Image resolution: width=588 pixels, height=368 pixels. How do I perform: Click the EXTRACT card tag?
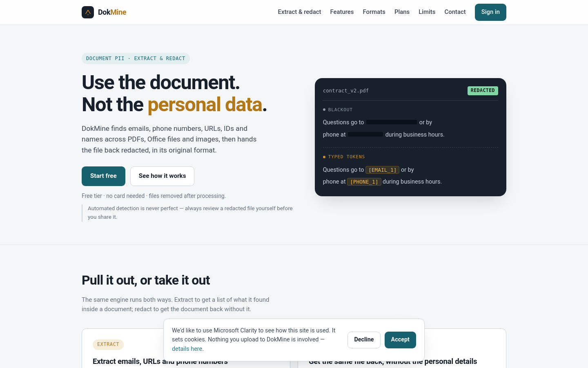(x=108, y=344)
